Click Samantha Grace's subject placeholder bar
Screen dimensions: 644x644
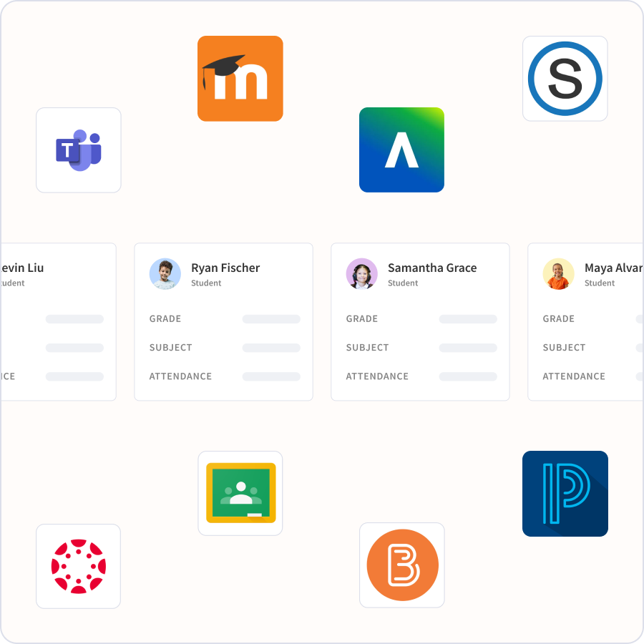coord(468,348)
